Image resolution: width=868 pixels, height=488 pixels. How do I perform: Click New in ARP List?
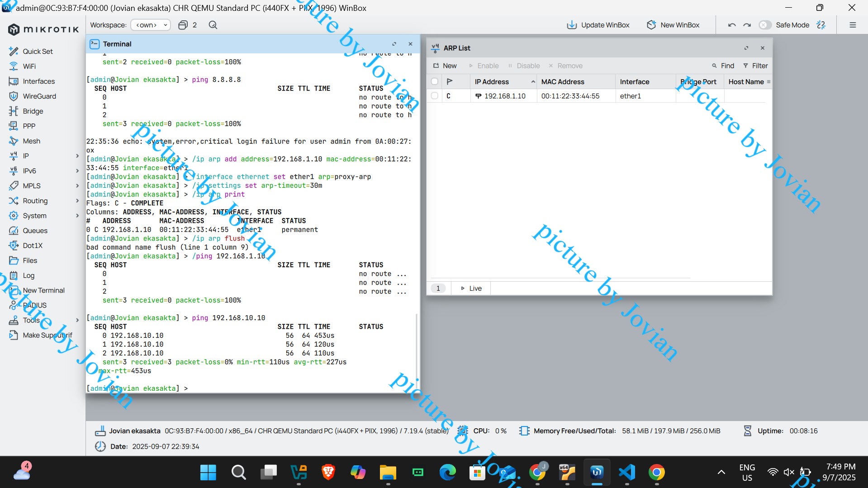coord(445,66)
